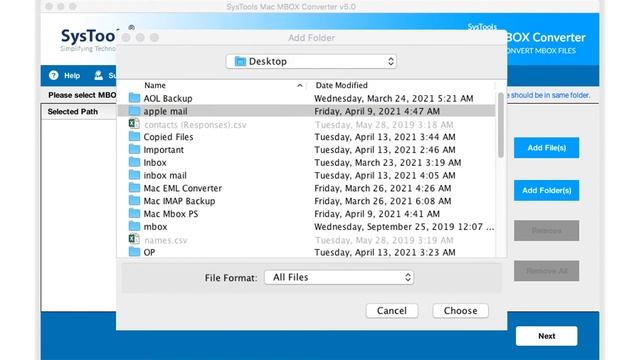Image resolution: width=640 pixels, height=360 pixels.
Task: Click the disabled Remove All button
Action: click(546, 271)
